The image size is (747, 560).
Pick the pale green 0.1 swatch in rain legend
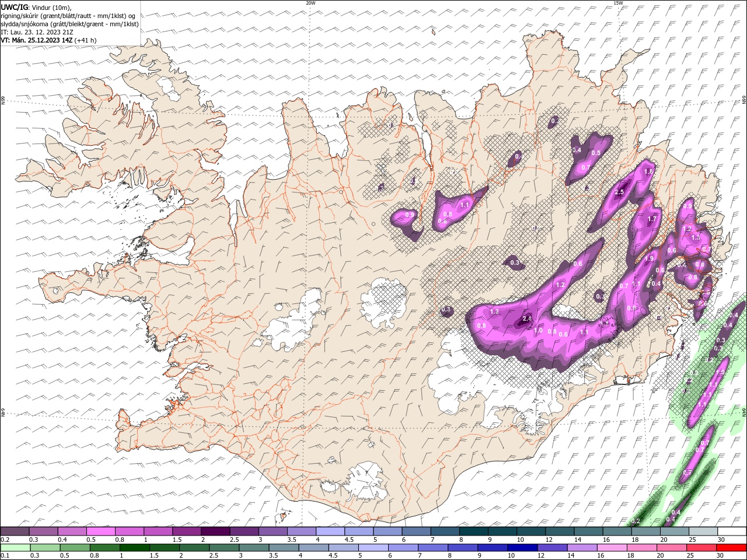[x=15, y=548]
